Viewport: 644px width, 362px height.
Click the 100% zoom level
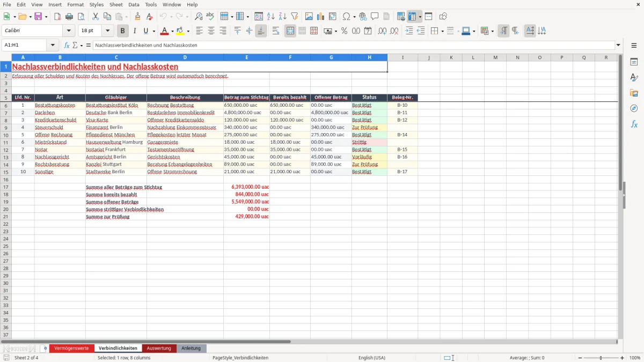point(635,358)
